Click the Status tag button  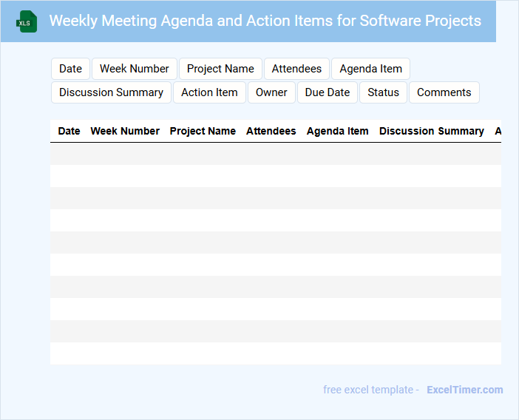[383, 92]
